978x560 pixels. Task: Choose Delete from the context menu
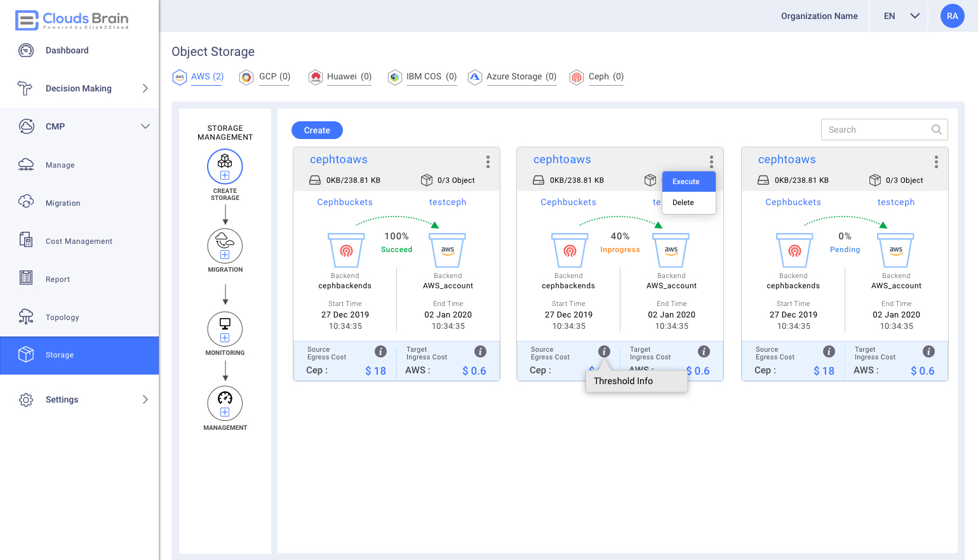[688, 203]
